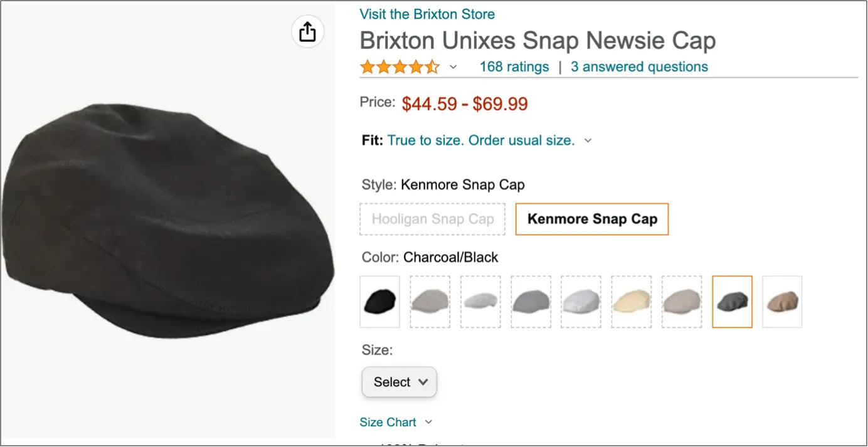The width and height of the screenshot is (868, 447).
Task: Select the tan color swatch
Action: click(682, 302)
